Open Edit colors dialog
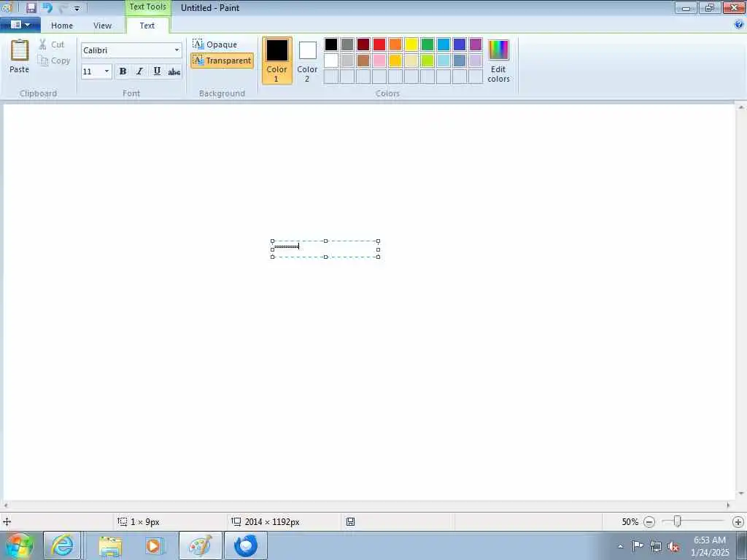 [498, 61]
